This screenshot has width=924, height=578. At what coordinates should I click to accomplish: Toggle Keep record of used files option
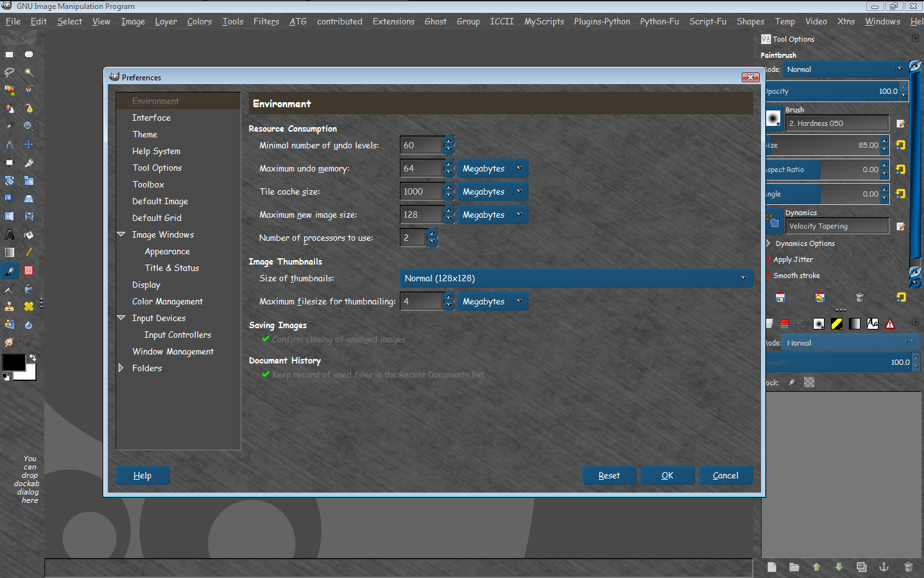(x=373, y=375)
